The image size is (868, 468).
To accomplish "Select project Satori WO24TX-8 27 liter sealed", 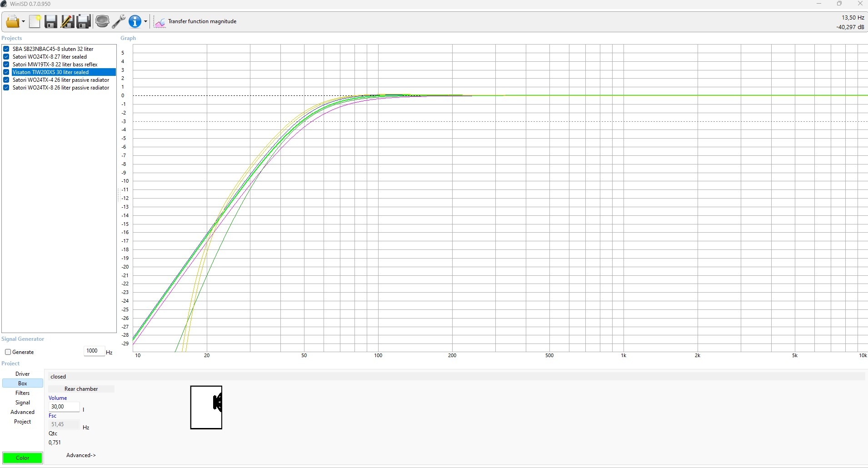I will tap(50, 57).
